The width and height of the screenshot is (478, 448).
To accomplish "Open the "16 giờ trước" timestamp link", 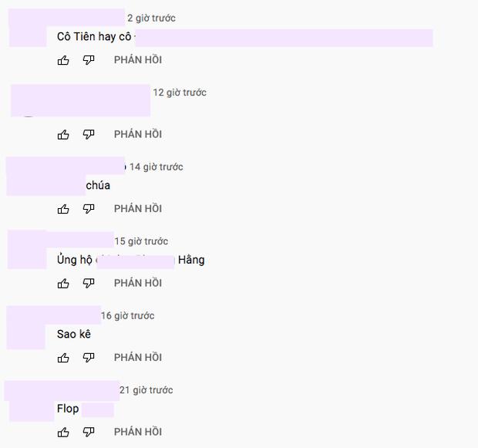I will [128, 316].
